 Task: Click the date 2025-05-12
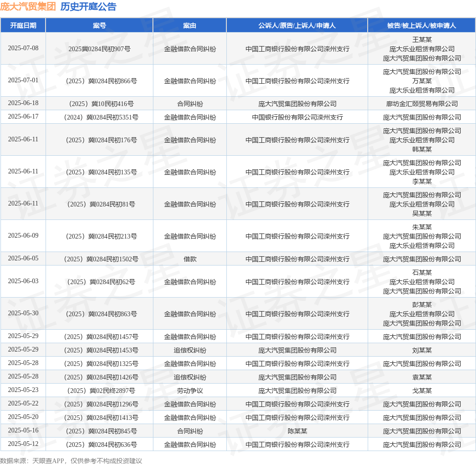(23, 444)
